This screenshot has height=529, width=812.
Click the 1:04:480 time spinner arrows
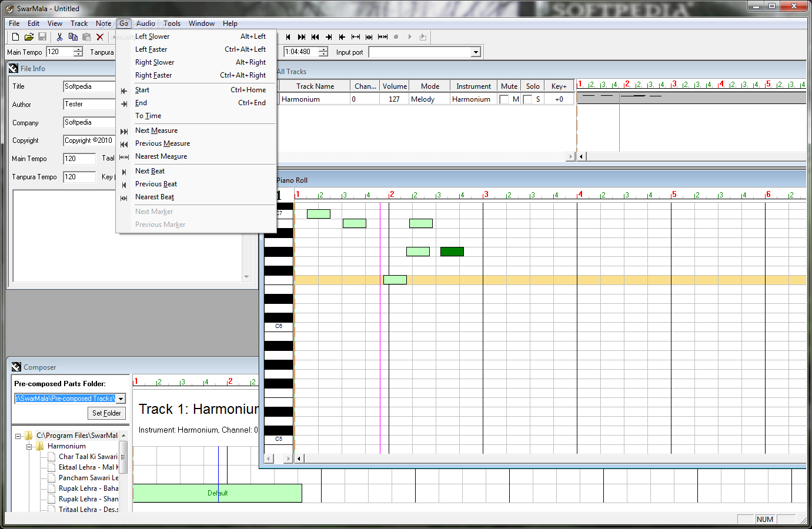click(x=323, y=52)
